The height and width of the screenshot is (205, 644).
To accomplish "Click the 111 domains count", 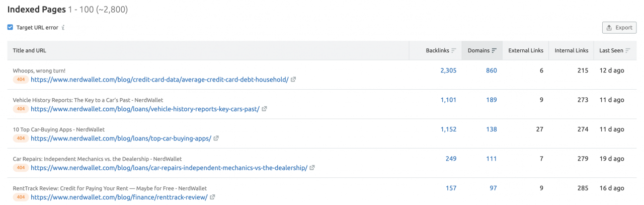I will point(492,159).
